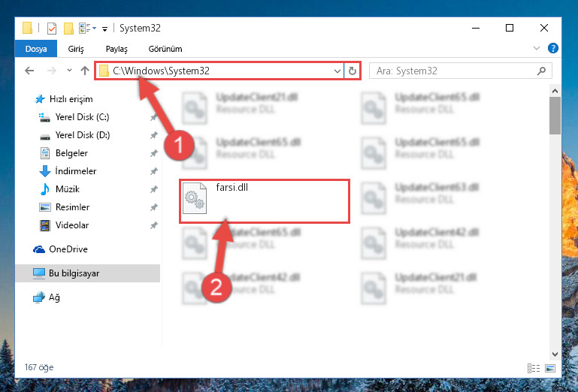Click the vertical scrollbar's down arrow

click(x=555, y=354)
